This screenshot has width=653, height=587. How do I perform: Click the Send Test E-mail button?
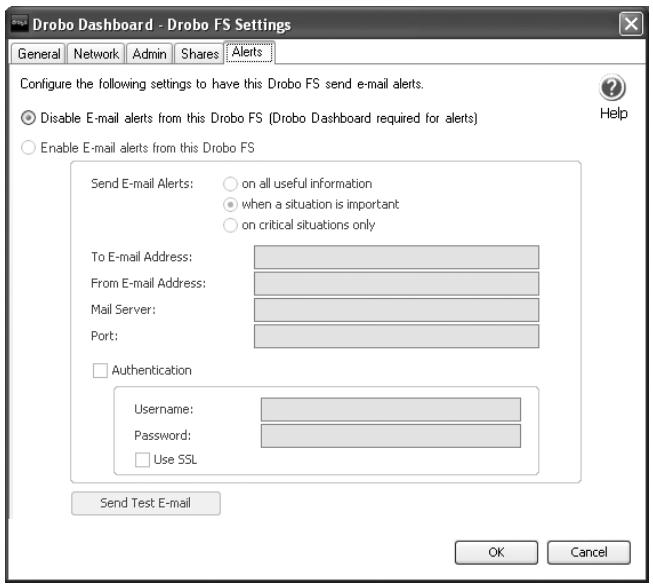146,503
